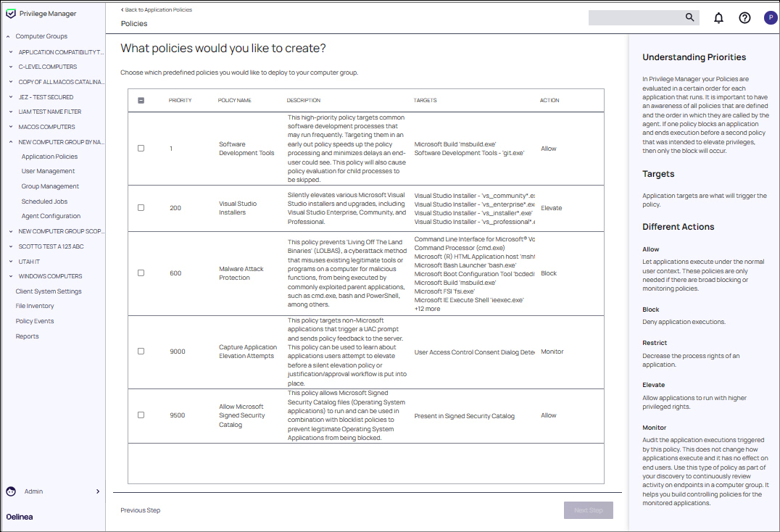Expand the Admin section arrow
This screenshot has width=780, height=532.
[x=97, y=491]
